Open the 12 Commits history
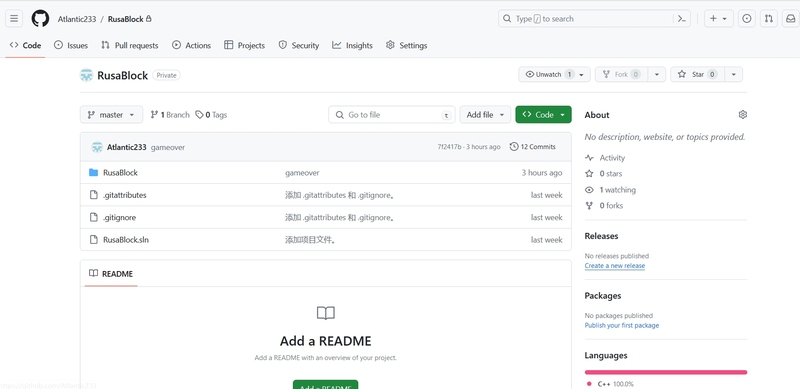 coord(533,147)
